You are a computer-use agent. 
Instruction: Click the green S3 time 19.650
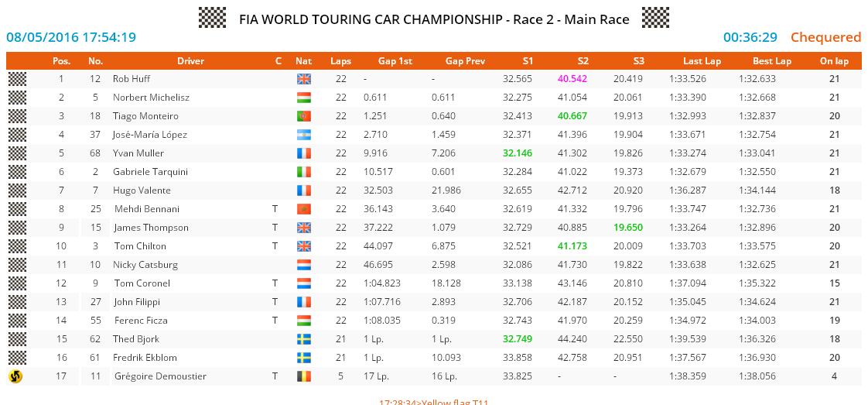(627, 227)
